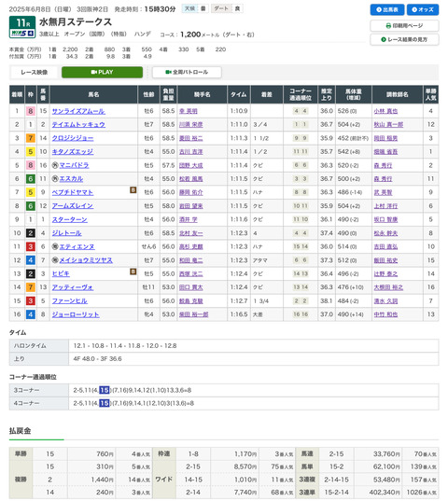Open the オッズ odds page
448x501 pixels.
423,9
